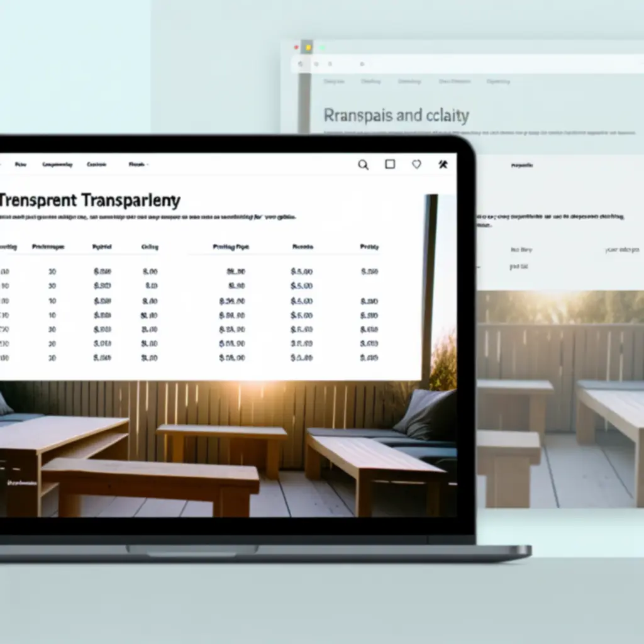Click the magnifying glass search icon

point(363,165)
